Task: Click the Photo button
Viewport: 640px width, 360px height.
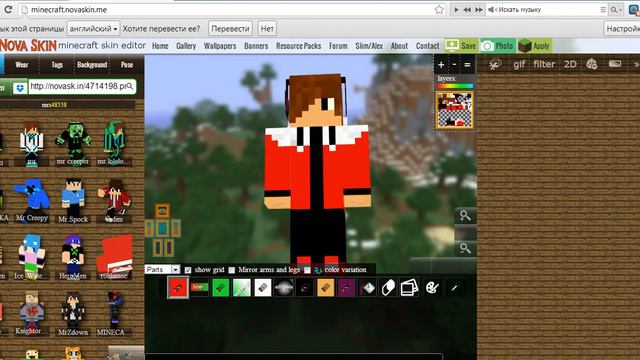Action: tap(498, 46)
